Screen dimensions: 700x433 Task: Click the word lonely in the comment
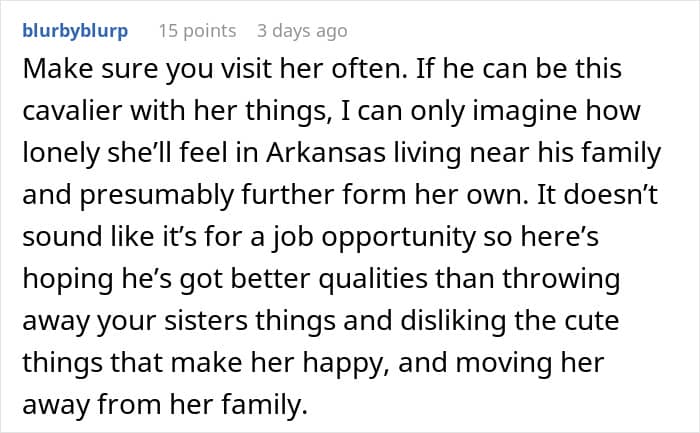point(61,153)
